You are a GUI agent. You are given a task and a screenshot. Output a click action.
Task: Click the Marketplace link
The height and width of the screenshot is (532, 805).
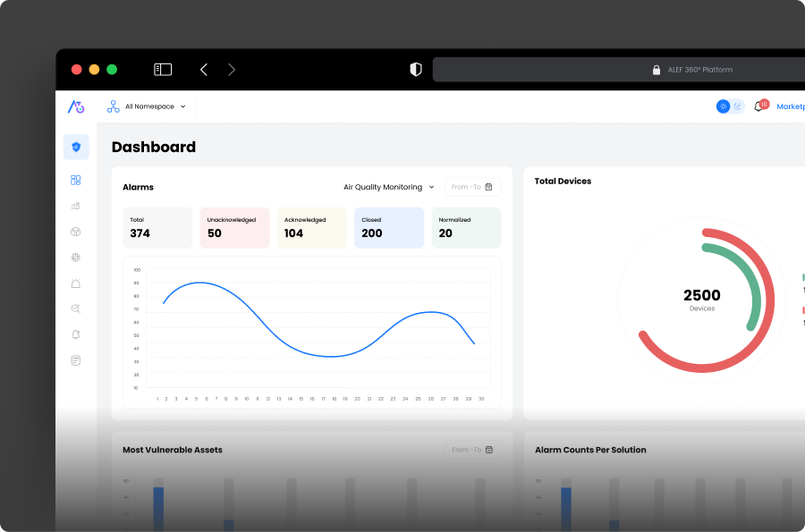click(x=790, y=106)
